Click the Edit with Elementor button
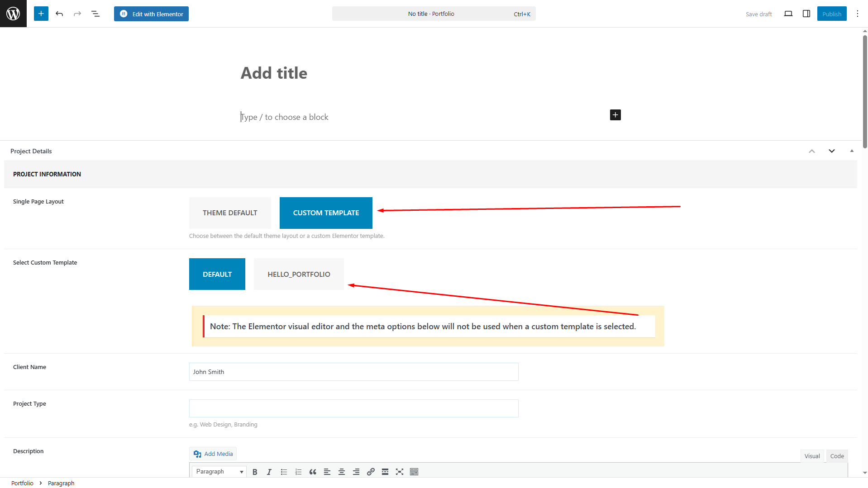 [x=151, y=14]
